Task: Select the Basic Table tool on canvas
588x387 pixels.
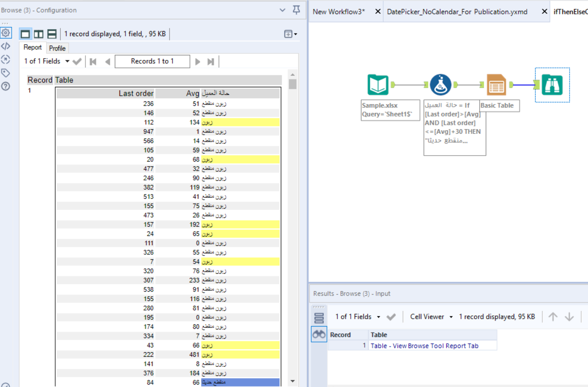Action: [x=497, y=85]
